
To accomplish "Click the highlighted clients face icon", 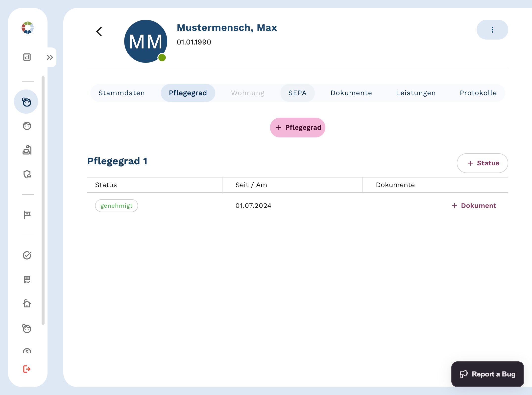I will 26,102.
